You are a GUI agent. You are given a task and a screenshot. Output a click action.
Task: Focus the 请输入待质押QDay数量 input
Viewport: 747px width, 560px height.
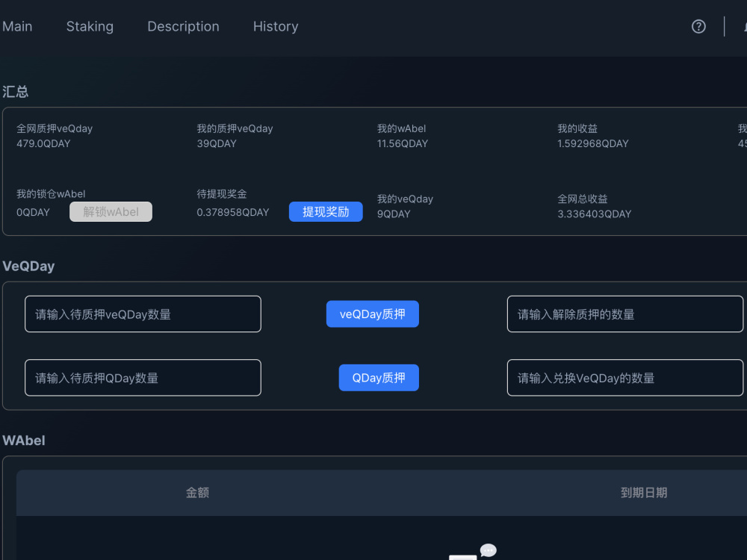click(x=143, y=378)
